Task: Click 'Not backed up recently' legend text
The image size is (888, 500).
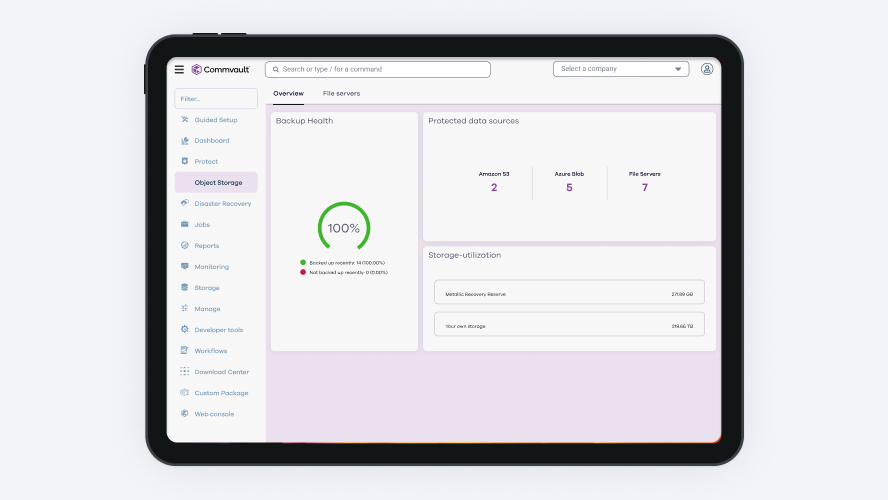Action: pos(348,272)
